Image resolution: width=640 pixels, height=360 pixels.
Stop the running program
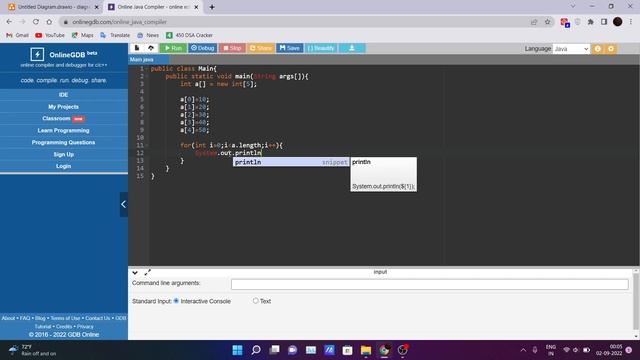tap(232, 48)
